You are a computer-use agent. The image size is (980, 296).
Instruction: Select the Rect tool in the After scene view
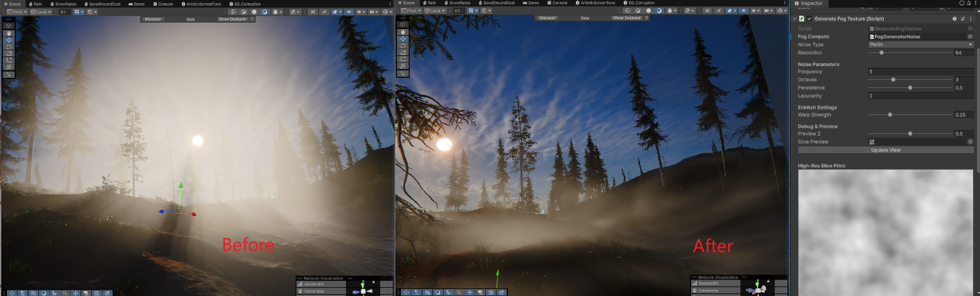(x=403, y=59)
